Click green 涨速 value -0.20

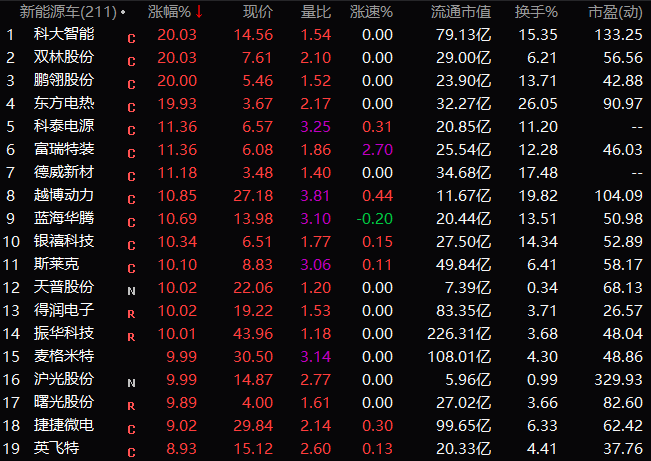(374, 218)
